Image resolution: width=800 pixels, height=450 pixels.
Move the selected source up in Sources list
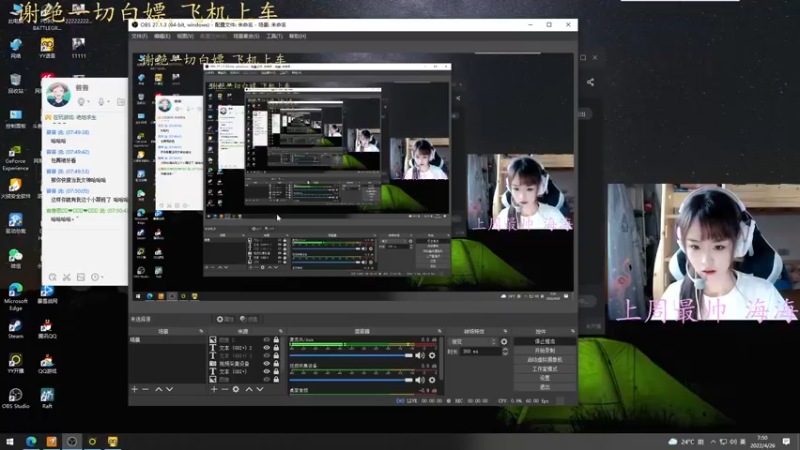click(x=249, y=389)
